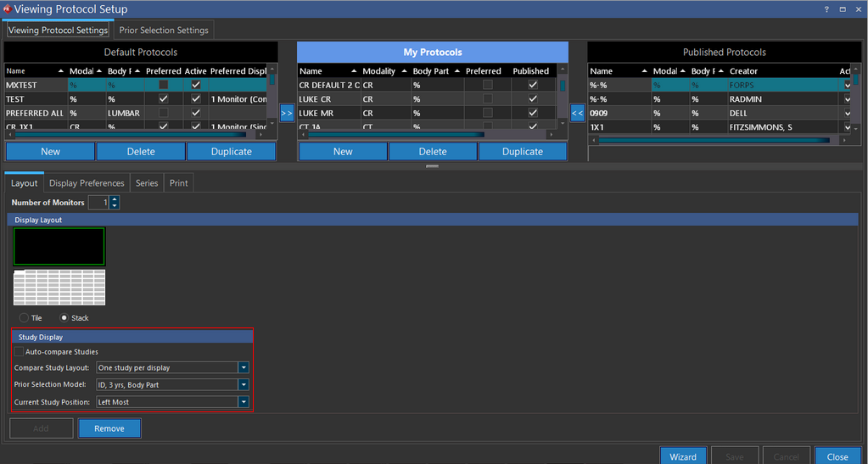The height and width of the screenshot is (464, 868).
Task: Toggle Preferred checkbox for MXTEST protocol
Action: tap(164, 85)
